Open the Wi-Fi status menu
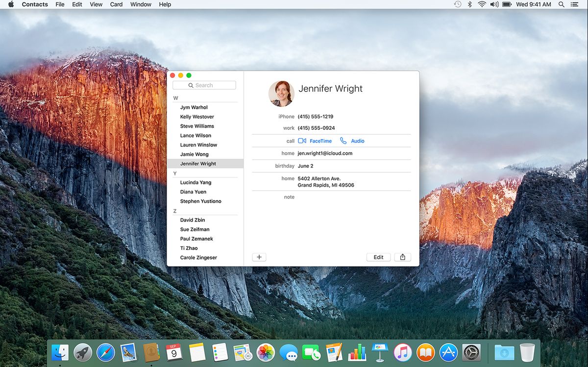This screenshot has width=588, height=367. tap(482, 4)
